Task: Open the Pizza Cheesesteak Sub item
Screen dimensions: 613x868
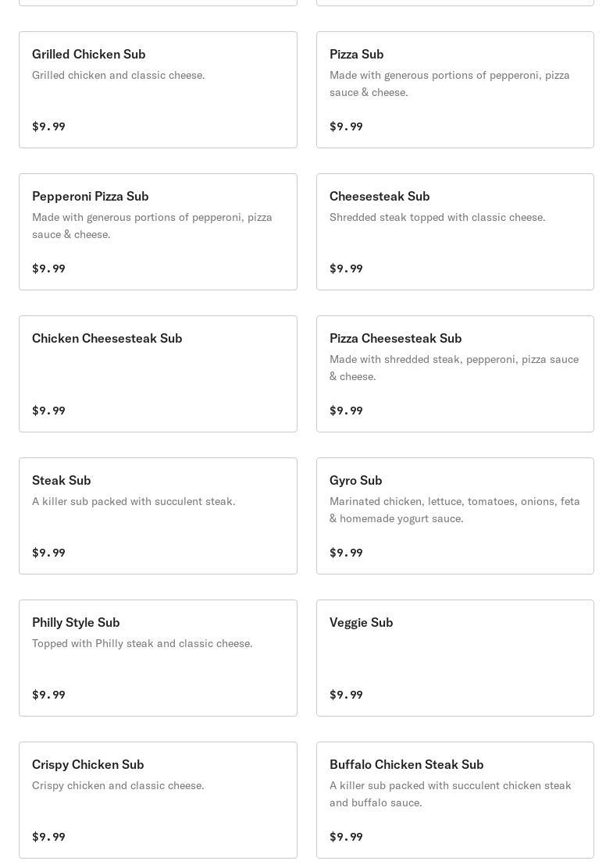Action: tap(454, 374)
